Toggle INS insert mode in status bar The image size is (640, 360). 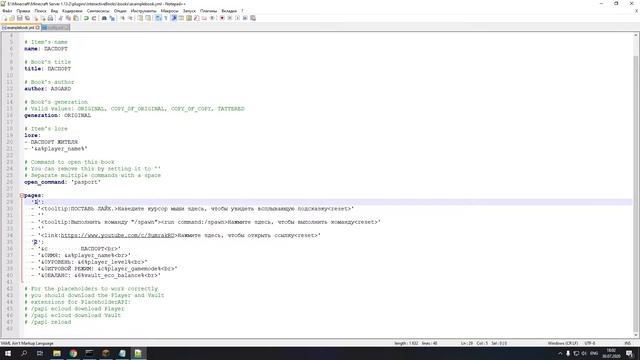627,343
